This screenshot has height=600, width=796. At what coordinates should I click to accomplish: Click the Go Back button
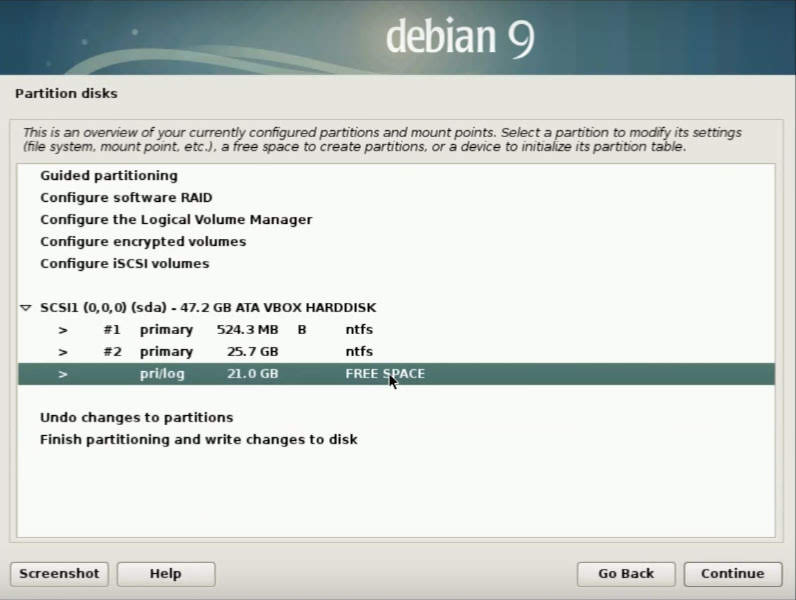[626, 574]
